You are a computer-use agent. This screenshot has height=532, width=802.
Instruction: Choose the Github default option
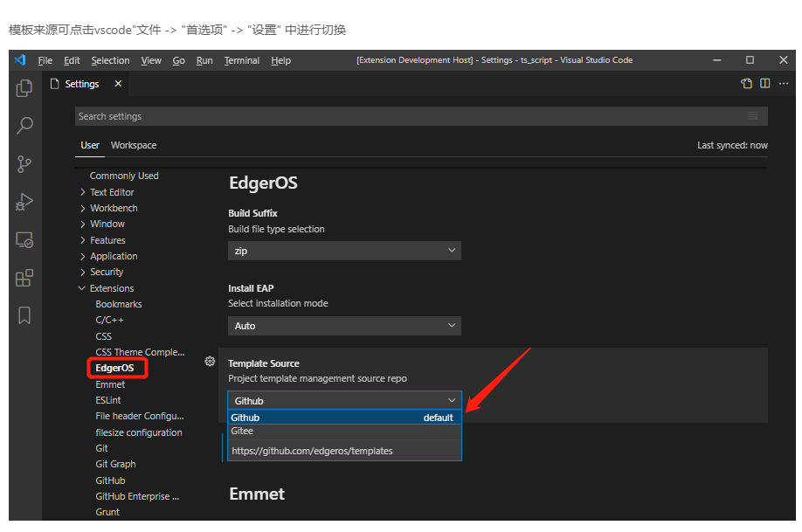pos(344,418)
